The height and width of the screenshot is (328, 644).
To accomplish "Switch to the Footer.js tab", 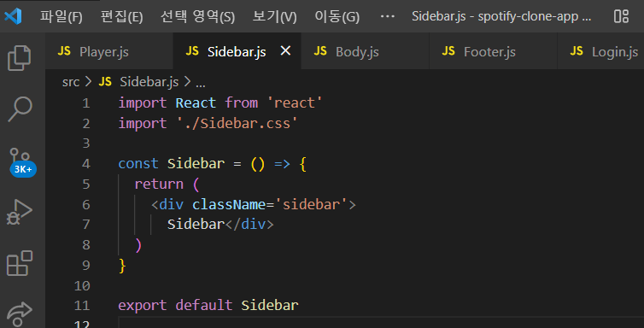I will click(x=494, y=51).
